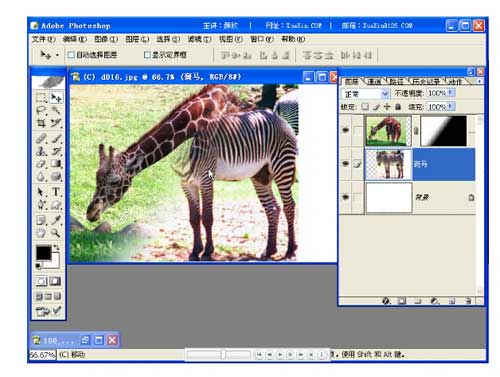This screenshot has width=500, height=377.
Task: Select the Crop tool
Action: 41,123
